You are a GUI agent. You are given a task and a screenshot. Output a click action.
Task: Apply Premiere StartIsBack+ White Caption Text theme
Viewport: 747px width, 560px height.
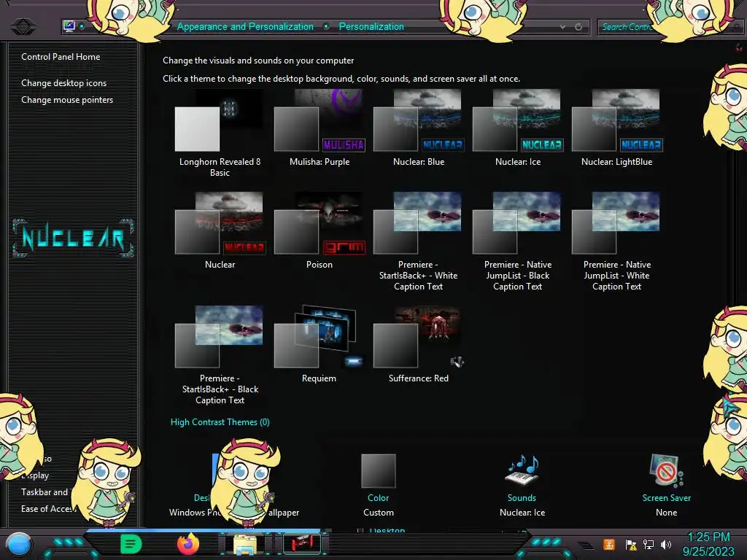coord(418,241)
